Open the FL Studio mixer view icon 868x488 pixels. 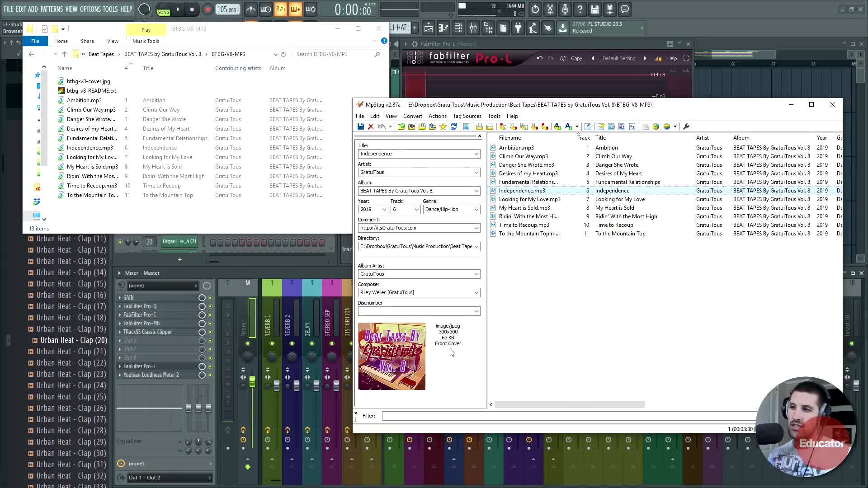pyautogui.click(x=473, y=28)
